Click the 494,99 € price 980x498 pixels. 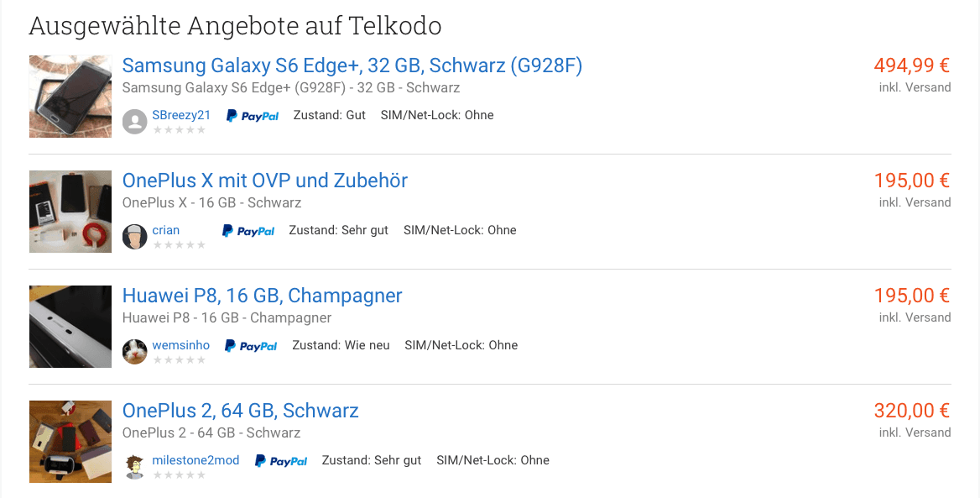(x=912, y=65)
